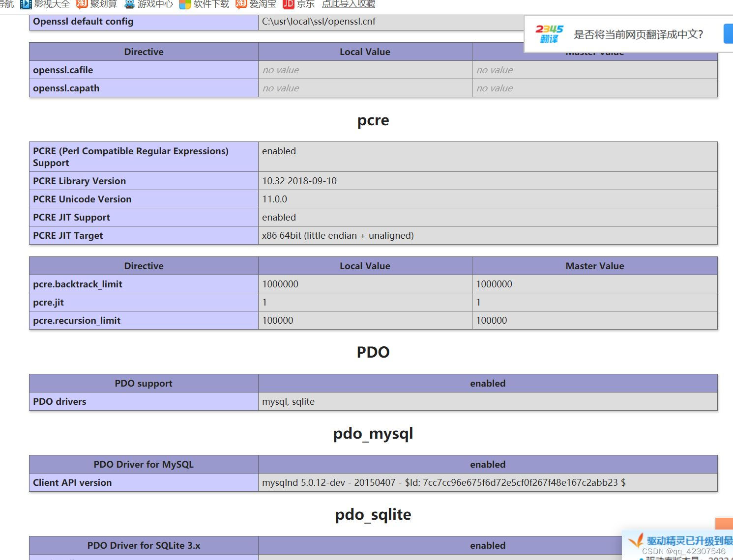Click the 2345翻译 logo in the popup
The width and height of the screenshot is (733, 560).
point(549,33)
